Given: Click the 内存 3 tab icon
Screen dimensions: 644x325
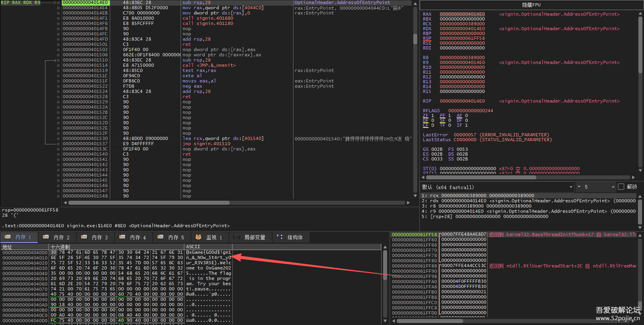Looking at the screenshot, I should point(84,237).
